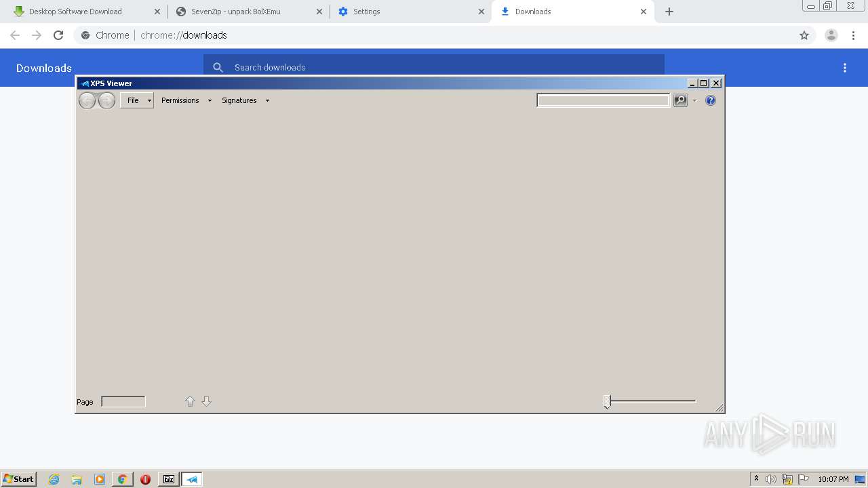
Task: Open the Chrome profile avatar
Action: coord(831,35)
